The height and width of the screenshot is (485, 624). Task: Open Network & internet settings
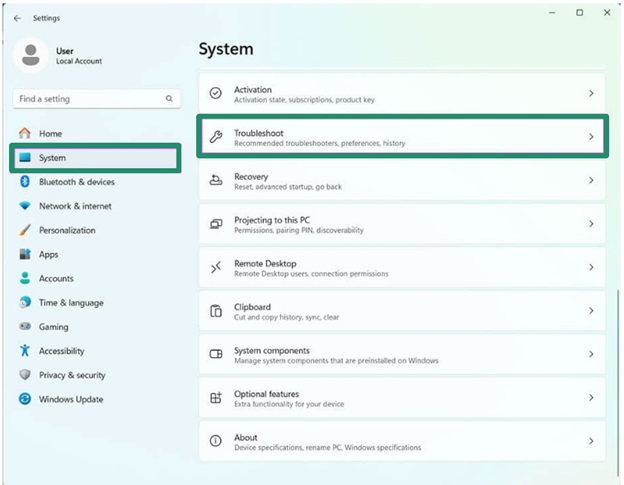coord(75,206)
